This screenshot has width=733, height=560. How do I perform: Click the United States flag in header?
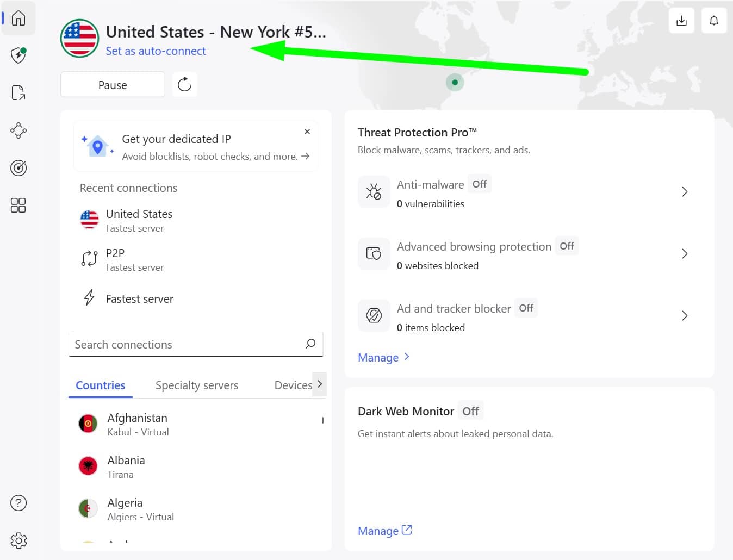79,39
